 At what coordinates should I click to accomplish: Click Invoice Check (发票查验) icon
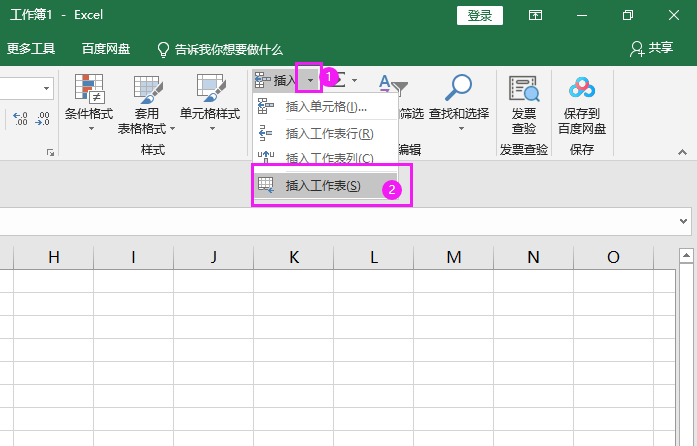click(524, 88)
